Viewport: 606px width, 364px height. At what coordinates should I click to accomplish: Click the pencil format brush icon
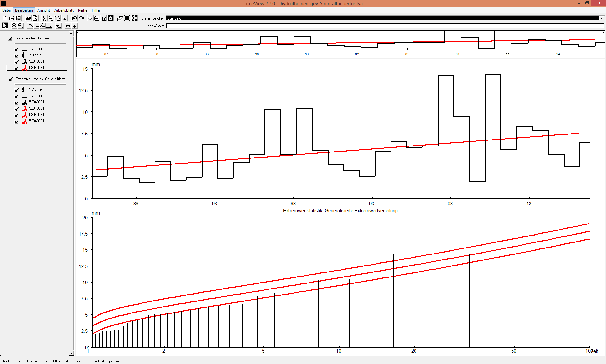point(64,18)
